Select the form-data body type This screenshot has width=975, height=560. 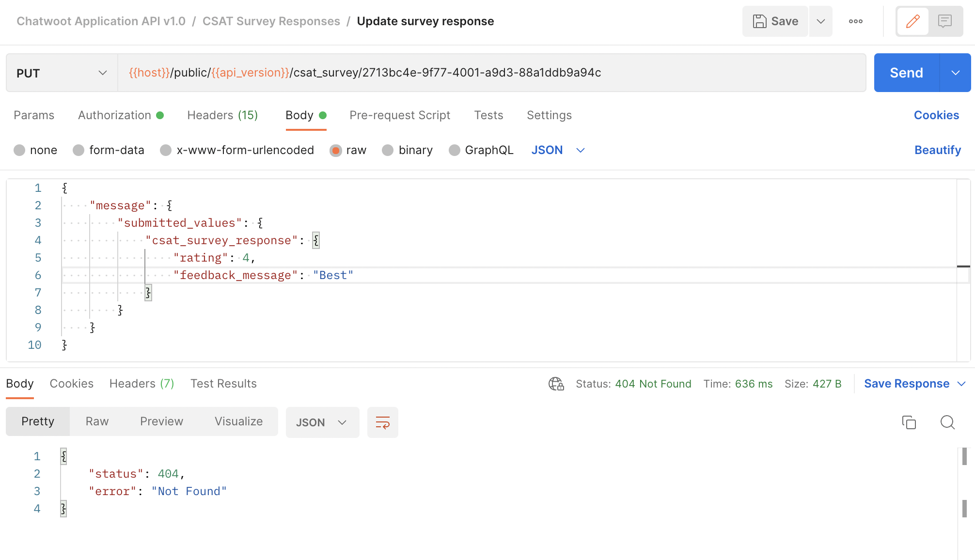[79, 150]
